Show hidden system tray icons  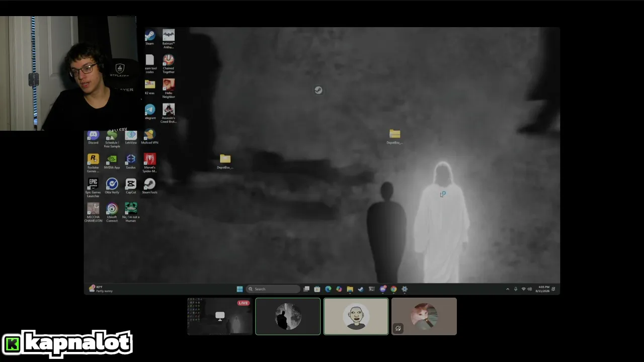508,289
